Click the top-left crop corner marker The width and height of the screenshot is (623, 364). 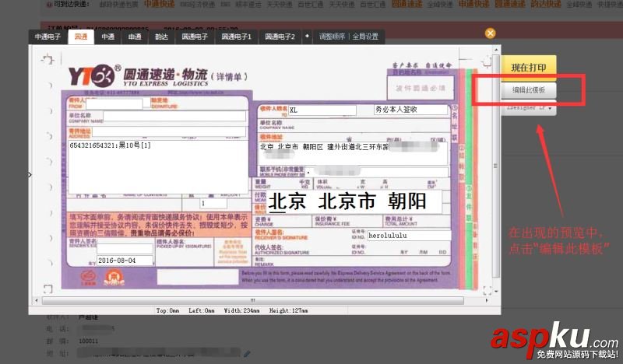pyautogui.click(x=48, y=60)
